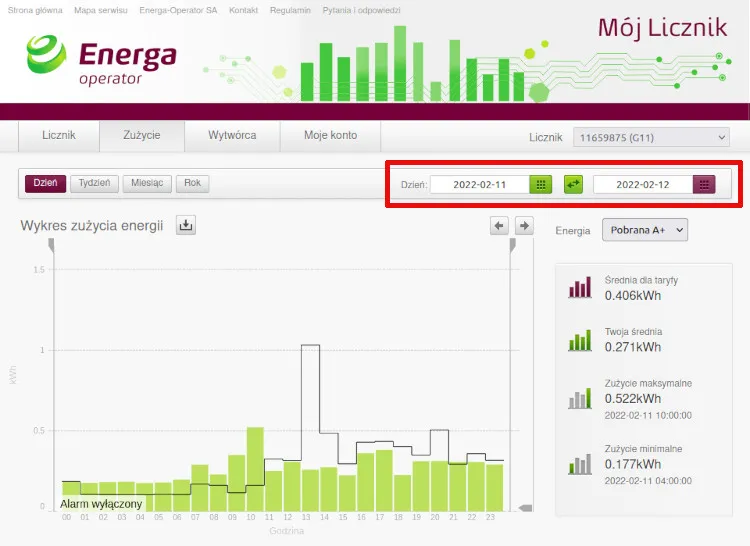
Task: Open Pytania i odpowiedzi link
Action: click(x=361, y=10)
